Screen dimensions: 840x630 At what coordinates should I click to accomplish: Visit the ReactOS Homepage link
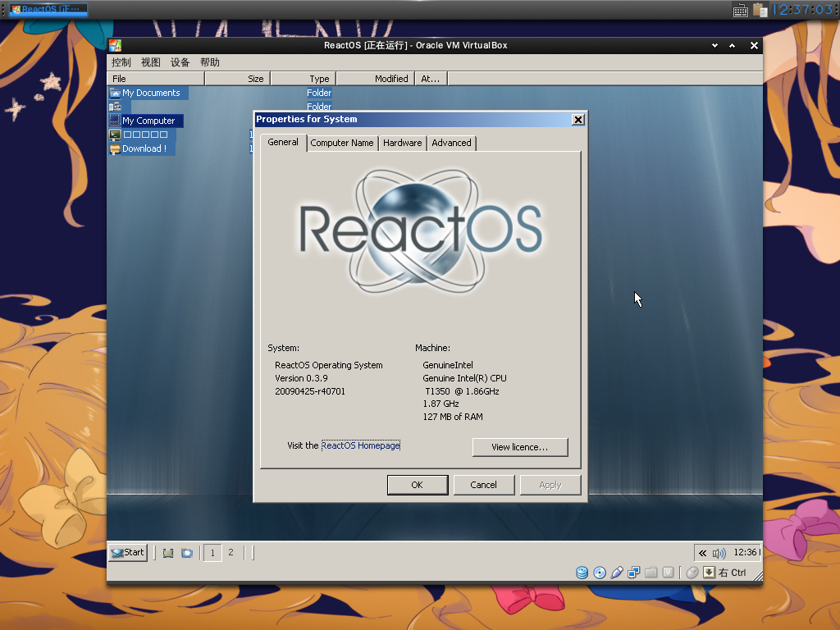[359, 445]
